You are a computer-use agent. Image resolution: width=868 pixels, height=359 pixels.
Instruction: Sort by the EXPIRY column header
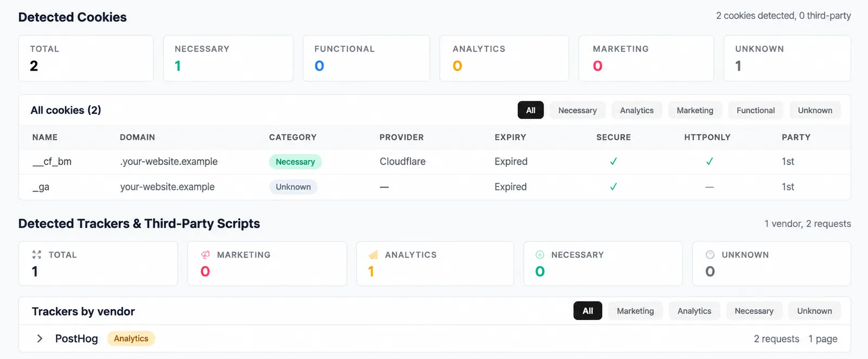tap(510, 137)
